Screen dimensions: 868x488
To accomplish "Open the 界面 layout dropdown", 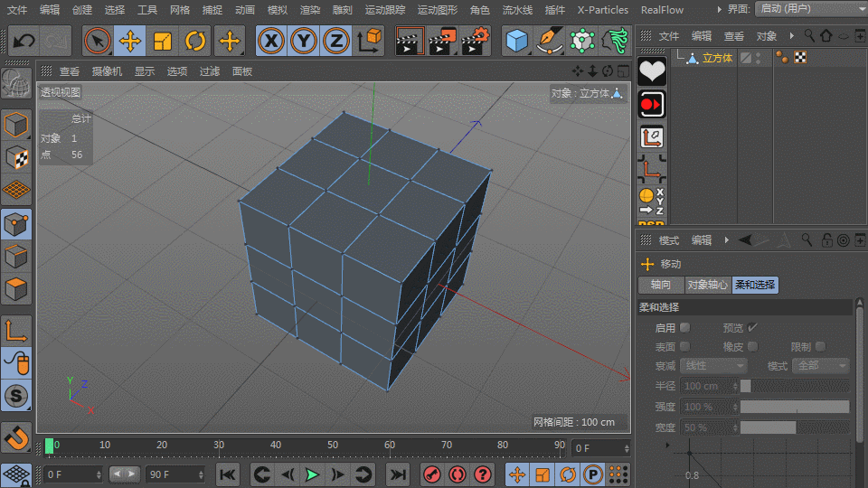I will pyautogui.click(x=810, y=9).
